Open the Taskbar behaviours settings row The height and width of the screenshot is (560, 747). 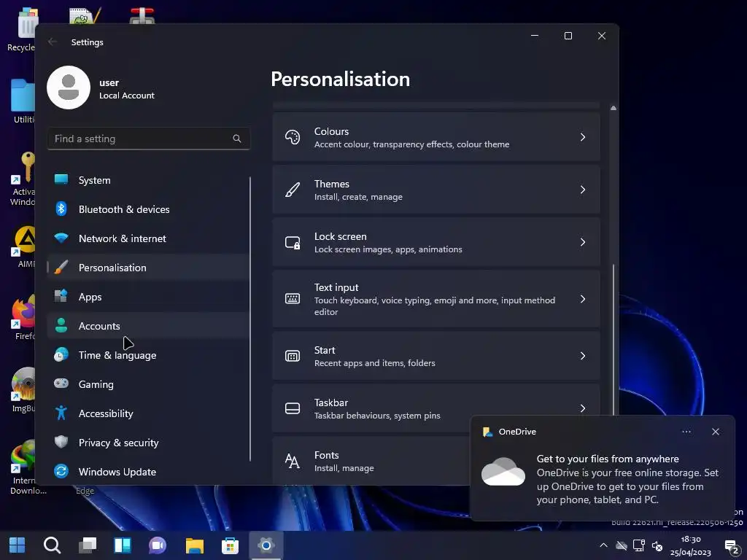436,408
